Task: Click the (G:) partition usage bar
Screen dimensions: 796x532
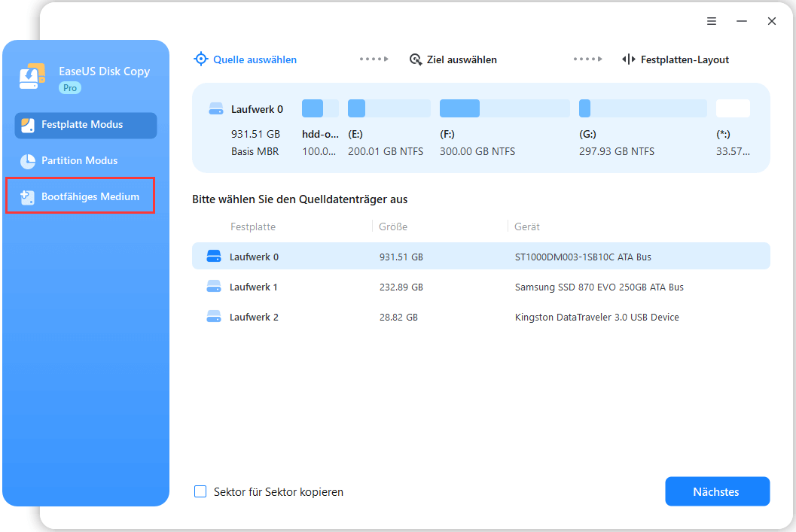Action: (642, 108)
